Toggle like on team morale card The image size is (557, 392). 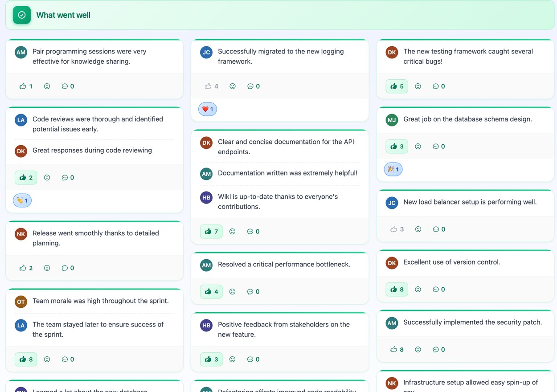tap(26, 359)
